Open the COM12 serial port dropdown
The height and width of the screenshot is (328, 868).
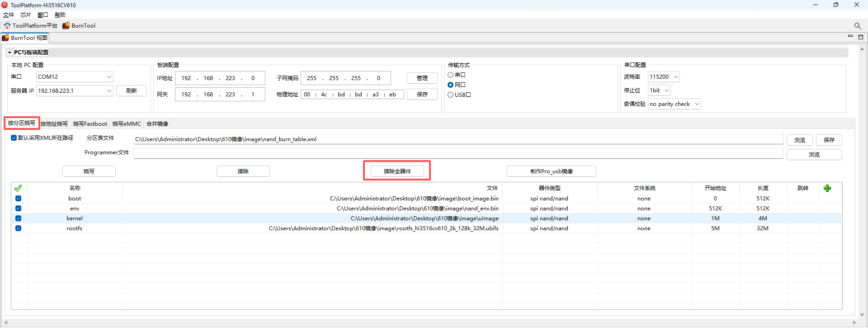coord(75,77)
